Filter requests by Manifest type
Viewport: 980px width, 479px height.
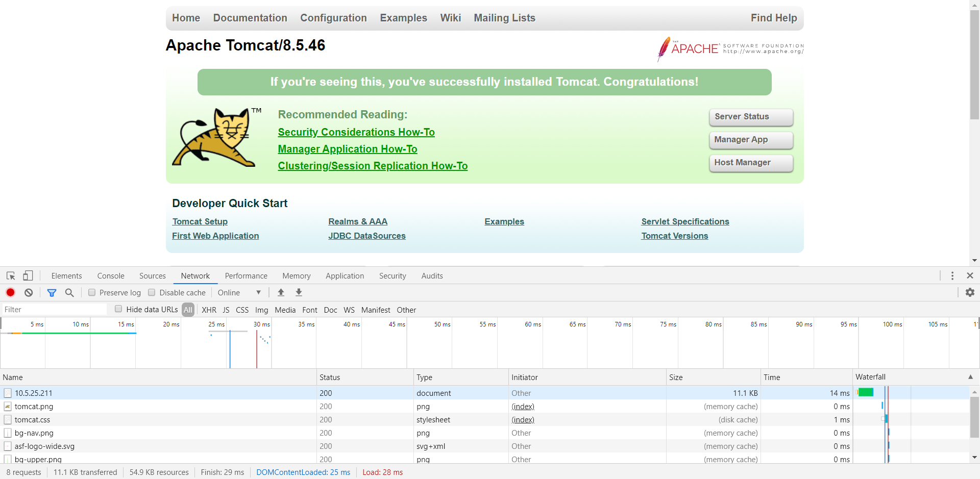[x=376, y=310]
